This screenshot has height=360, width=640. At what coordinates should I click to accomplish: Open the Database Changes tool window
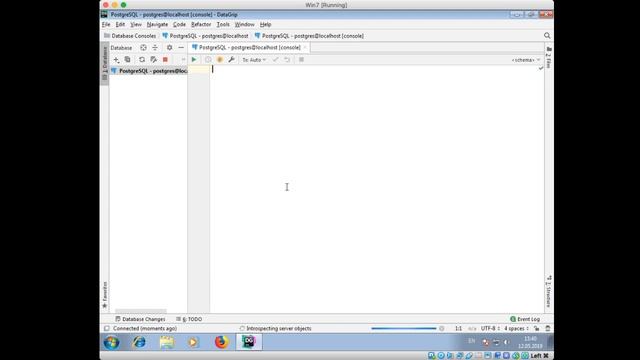[140, 319]
